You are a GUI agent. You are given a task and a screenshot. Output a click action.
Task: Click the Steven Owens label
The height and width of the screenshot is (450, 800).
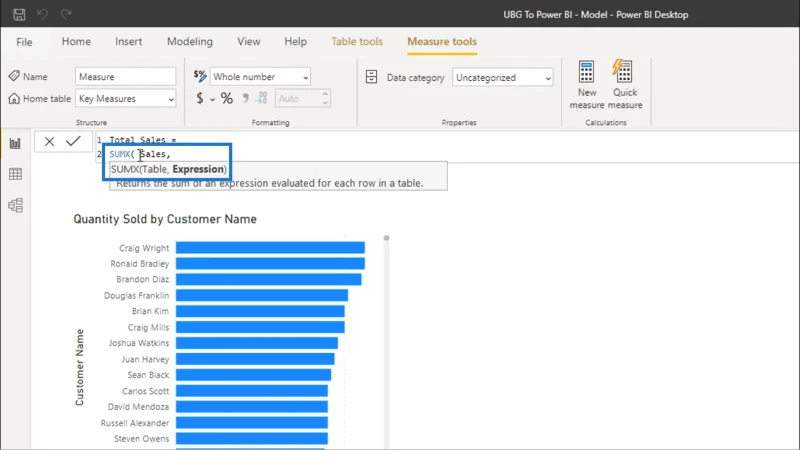pyautogui.click(x=142, y=438)
